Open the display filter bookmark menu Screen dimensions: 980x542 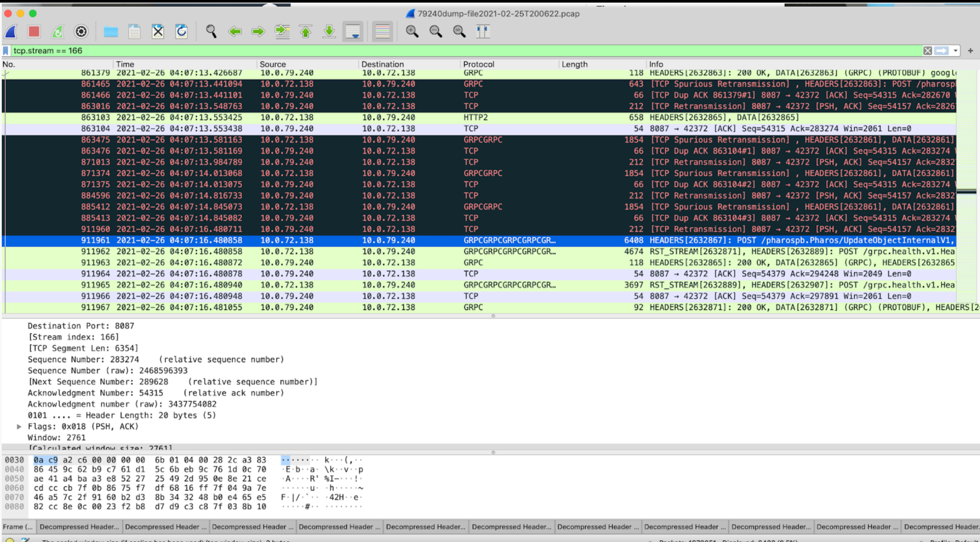pyautogui.click(x=6, y=51)
